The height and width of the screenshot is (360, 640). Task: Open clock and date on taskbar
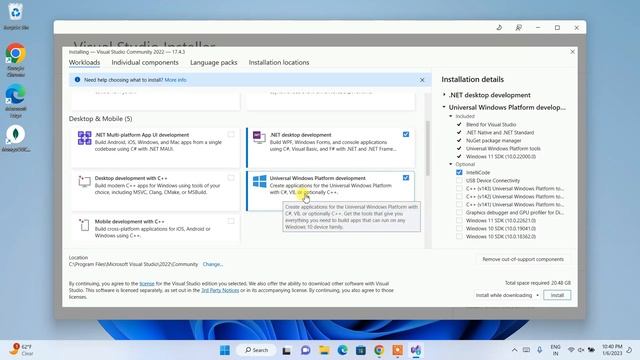click(612, 350)
